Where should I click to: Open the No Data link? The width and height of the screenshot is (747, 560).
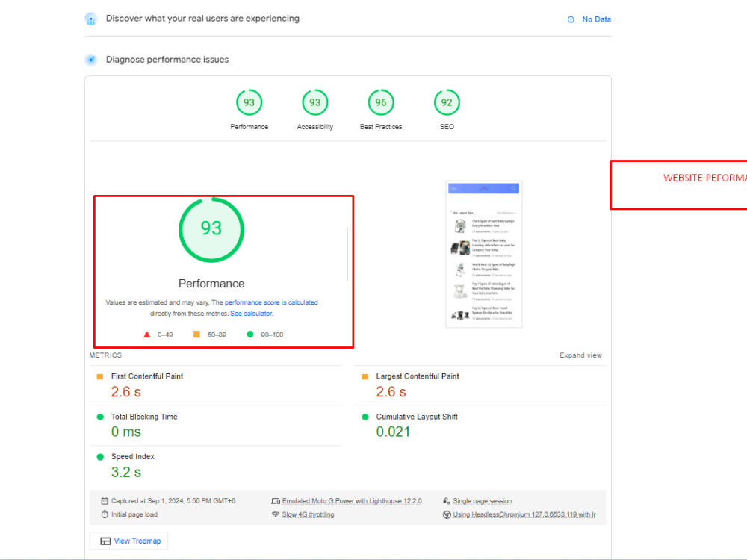[596, 19]
